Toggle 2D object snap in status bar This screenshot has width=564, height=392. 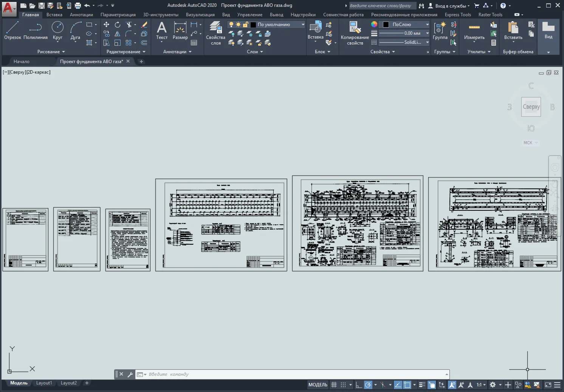407,385
